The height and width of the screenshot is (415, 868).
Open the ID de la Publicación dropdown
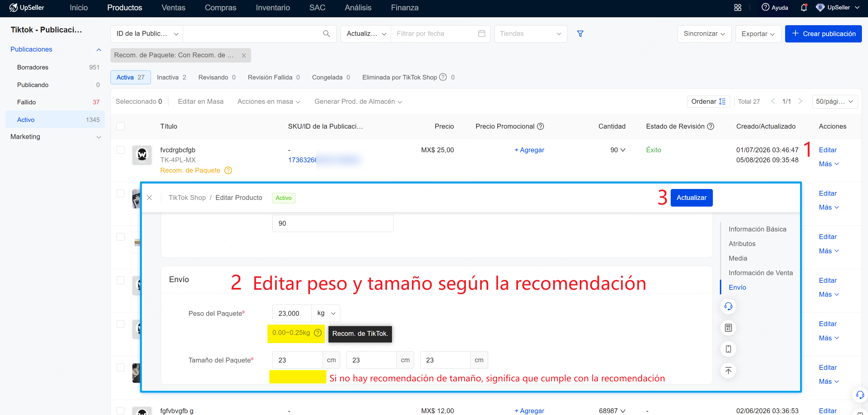147,34
